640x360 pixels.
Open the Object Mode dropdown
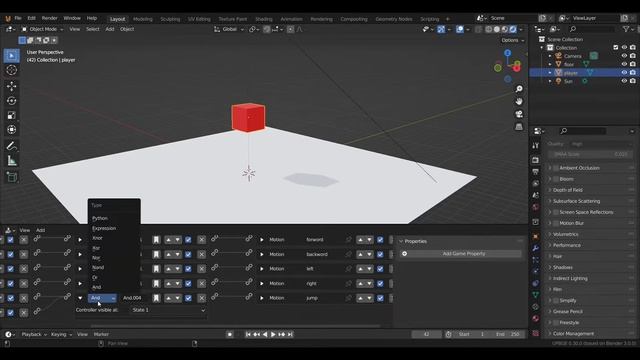pyautogui.click(x=42, y=29)
